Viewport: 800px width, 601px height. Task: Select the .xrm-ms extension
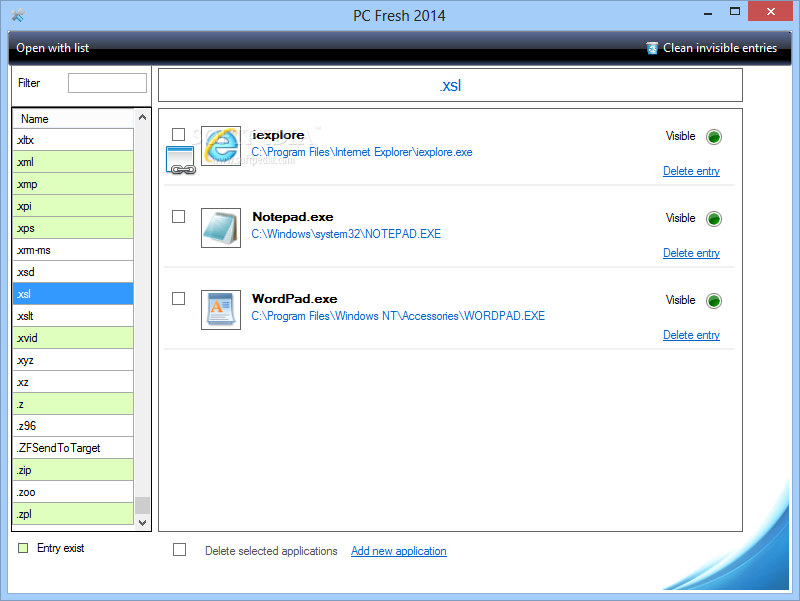coord(73,250)
